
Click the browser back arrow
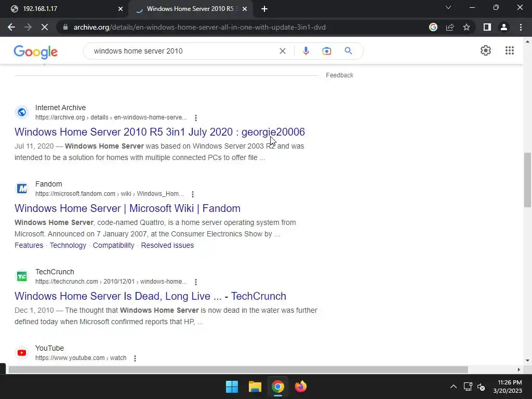click(11, 27)
